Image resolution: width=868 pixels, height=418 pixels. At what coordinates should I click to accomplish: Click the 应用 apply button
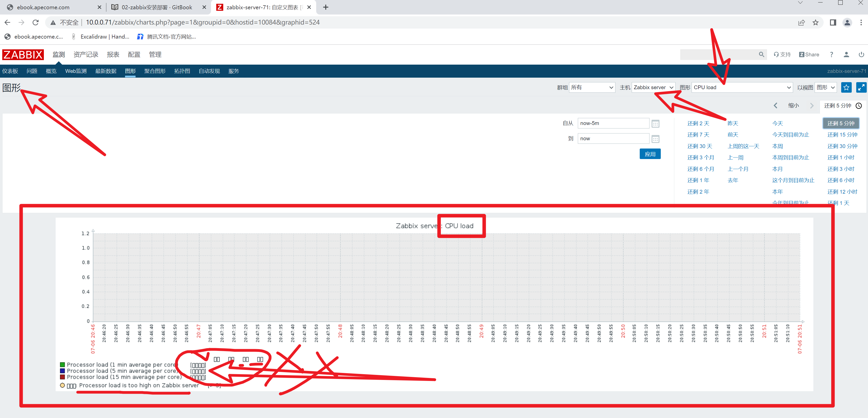650,154
